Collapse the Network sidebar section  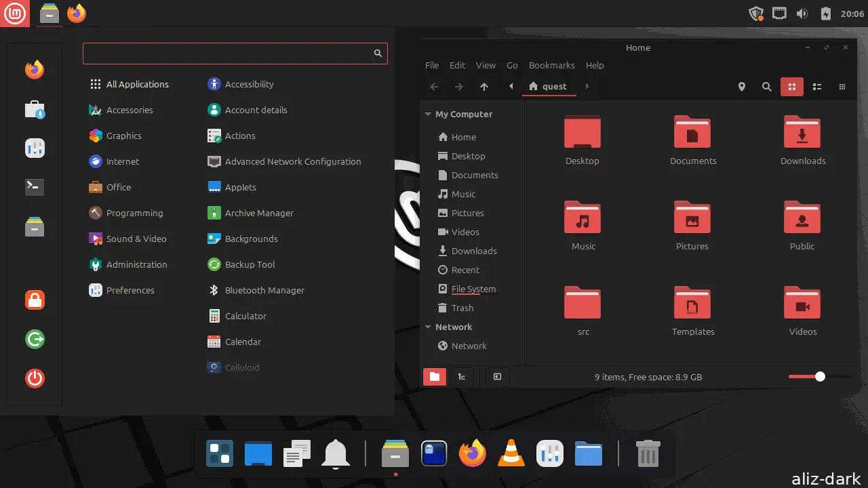click(428, 327)
